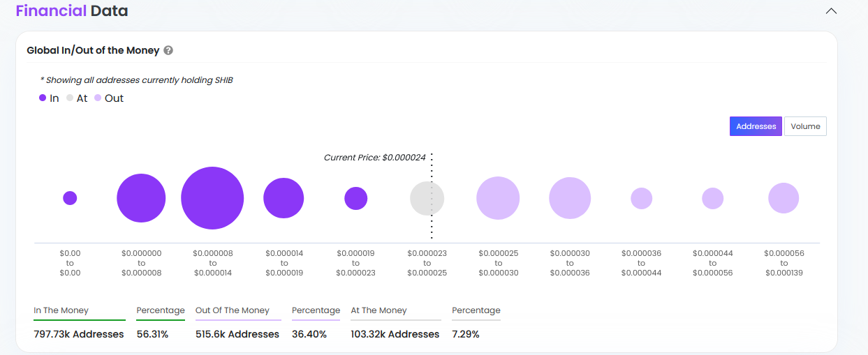Switch to the Addresses view
The height and width of the screenshot is (355, 868).
point(756,126)
